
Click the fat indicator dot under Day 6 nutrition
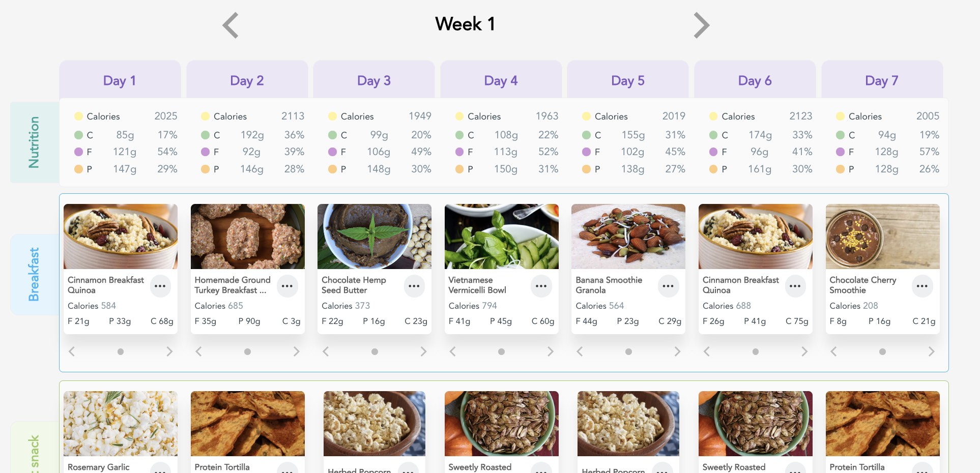(713, 152)
